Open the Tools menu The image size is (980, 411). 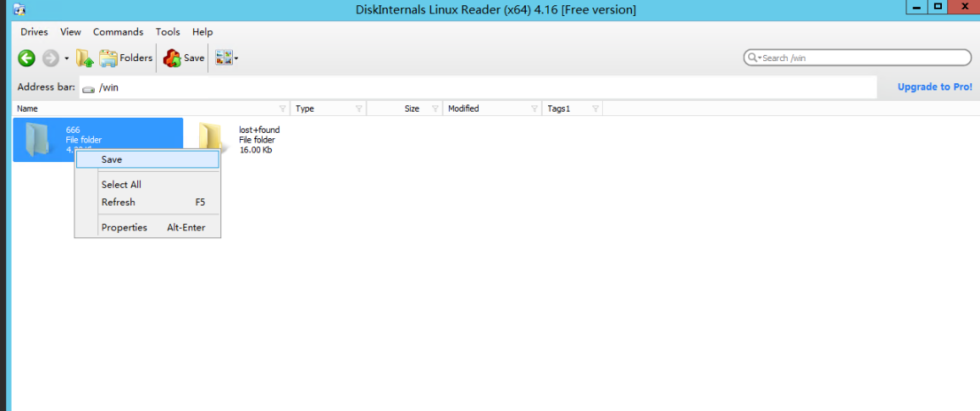(x=167, y=32)
